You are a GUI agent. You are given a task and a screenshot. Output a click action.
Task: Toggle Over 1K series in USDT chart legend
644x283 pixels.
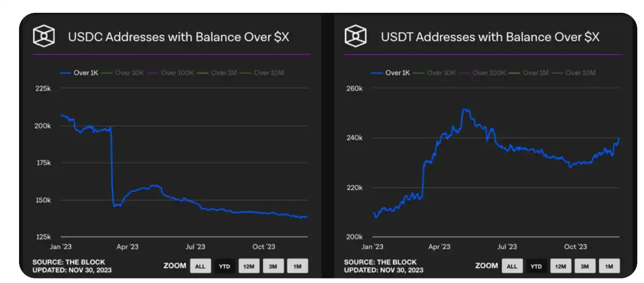tap(395, 73)
